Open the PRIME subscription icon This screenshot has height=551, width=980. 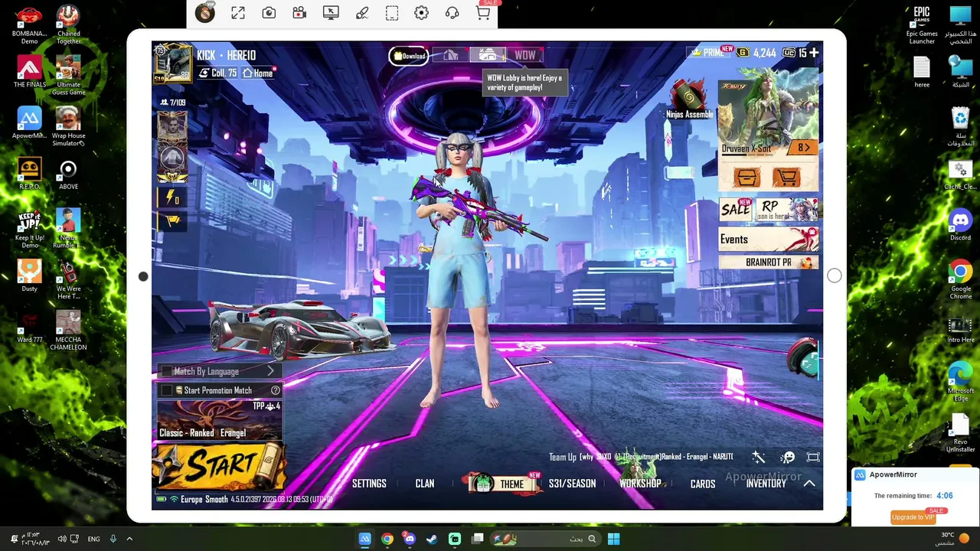pyautogui.click(x=708, y=53)
